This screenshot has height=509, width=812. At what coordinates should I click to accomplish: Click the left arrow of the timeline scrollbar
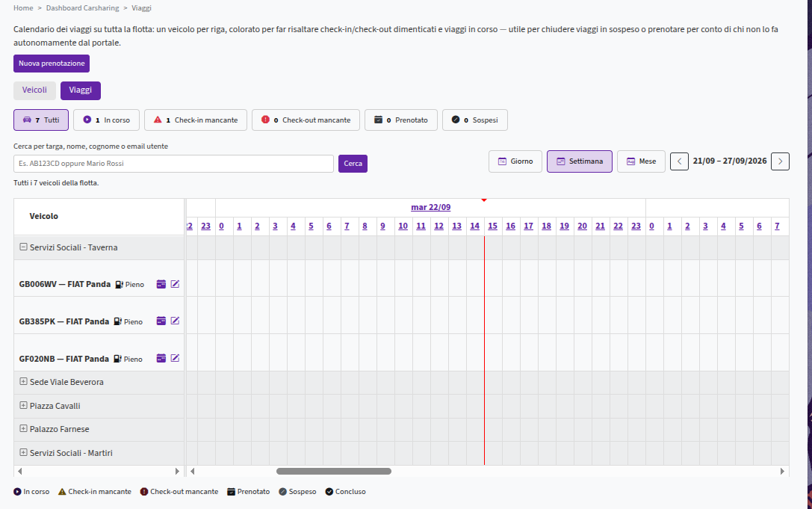[x=193, y=471]
